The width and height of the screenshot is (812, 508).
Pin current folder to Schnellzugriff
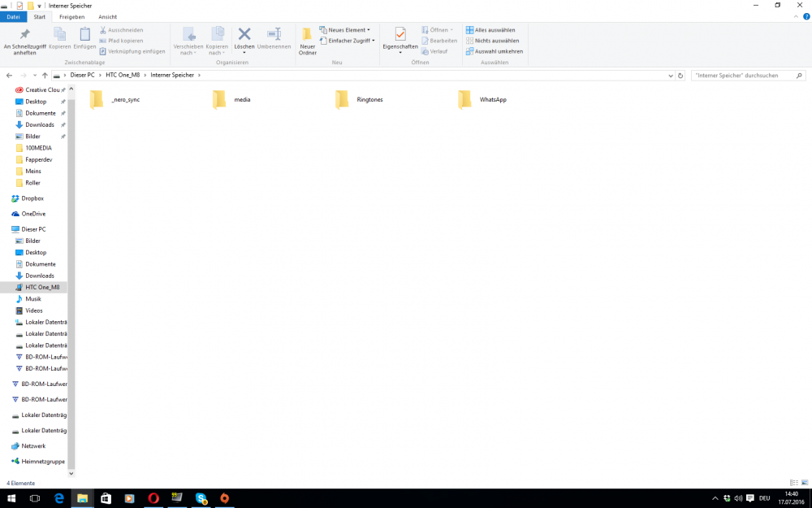[x=24, y=38]
